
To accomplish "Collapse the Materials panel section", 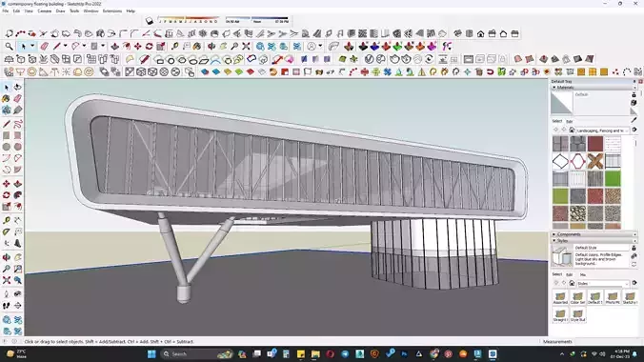I will (554, 88).
